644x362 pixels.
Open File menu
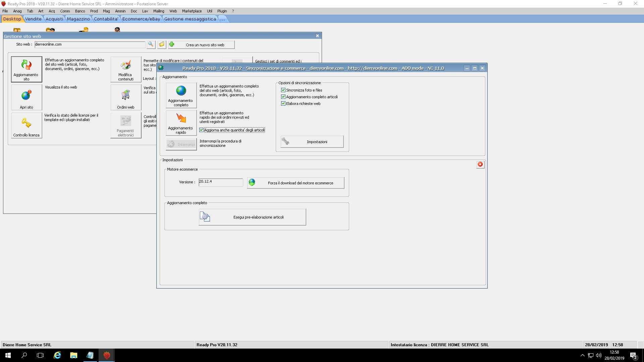tap(5, 11)
